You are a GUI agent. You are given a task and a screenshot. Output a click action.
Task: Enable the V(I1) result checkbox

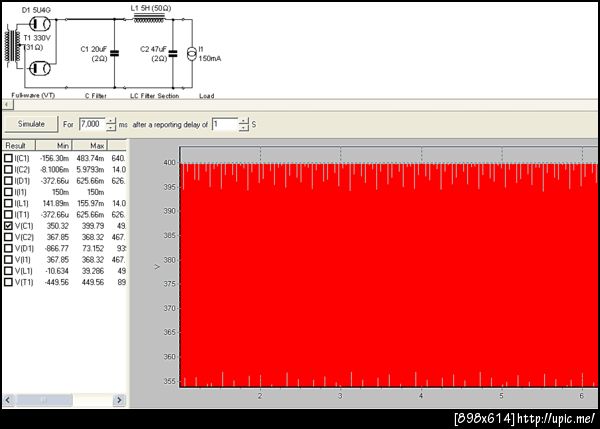pyautogui.click(x=8, y=259)
